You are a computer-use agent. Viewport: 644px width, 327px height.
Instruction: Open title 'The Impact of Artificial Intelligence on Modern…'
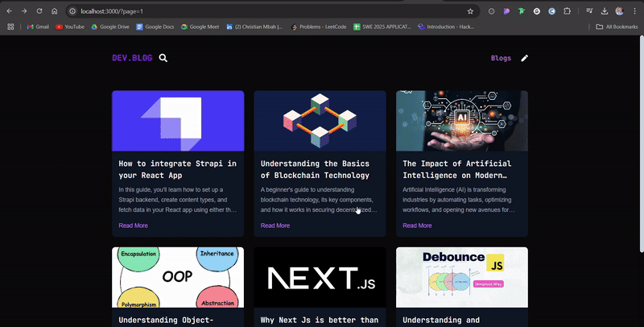pos(457,169)
